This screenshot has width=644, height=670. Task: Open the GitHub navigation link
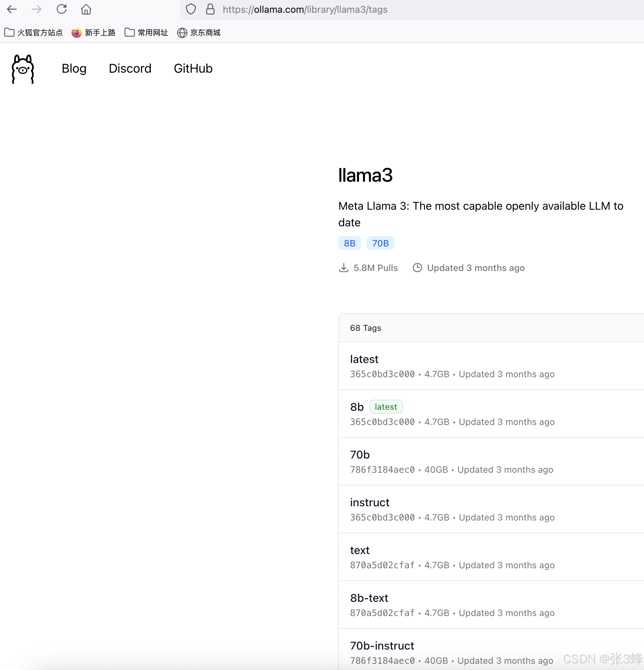tap(193, 69)
